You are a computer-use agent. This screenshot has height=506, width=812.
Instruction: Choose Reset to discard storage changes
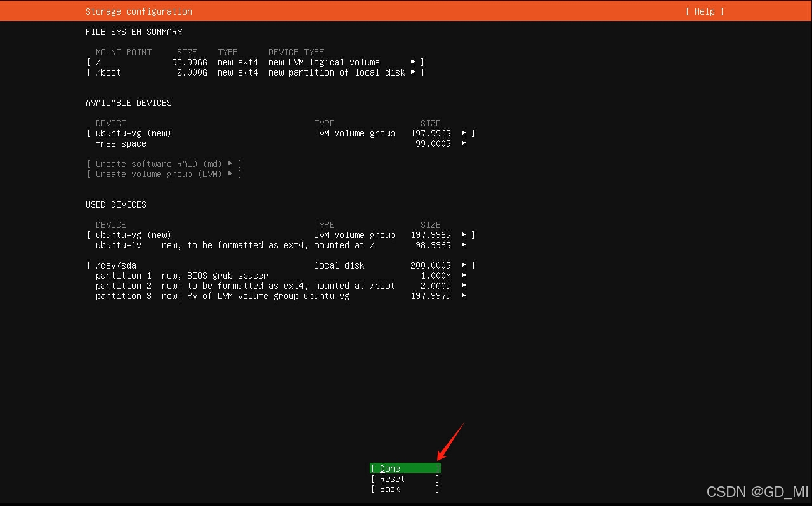coord(405,479)
